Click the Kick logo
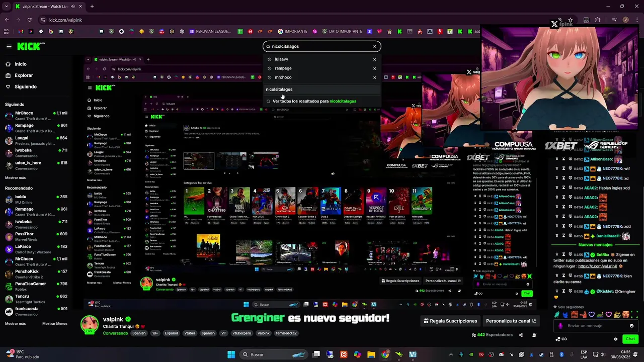Image resolution: width=644 pixels, height=362 pixels. tap(31, 46)
